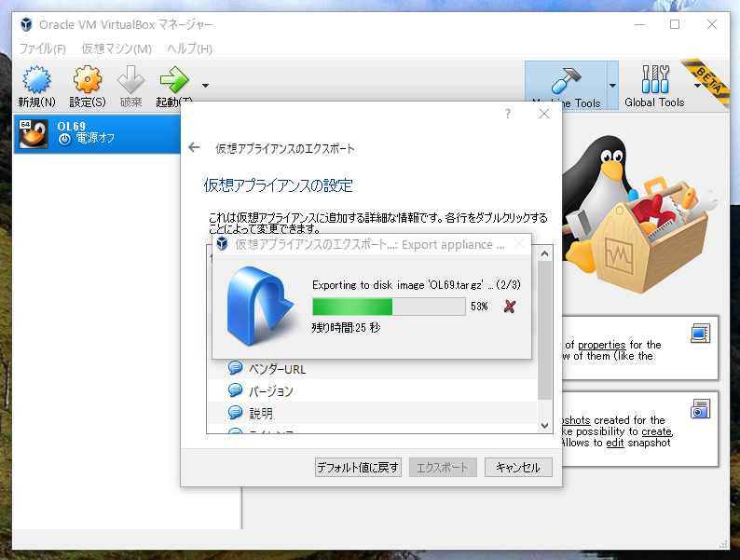Click the blue export arrow graphic

tap(260, 306)
